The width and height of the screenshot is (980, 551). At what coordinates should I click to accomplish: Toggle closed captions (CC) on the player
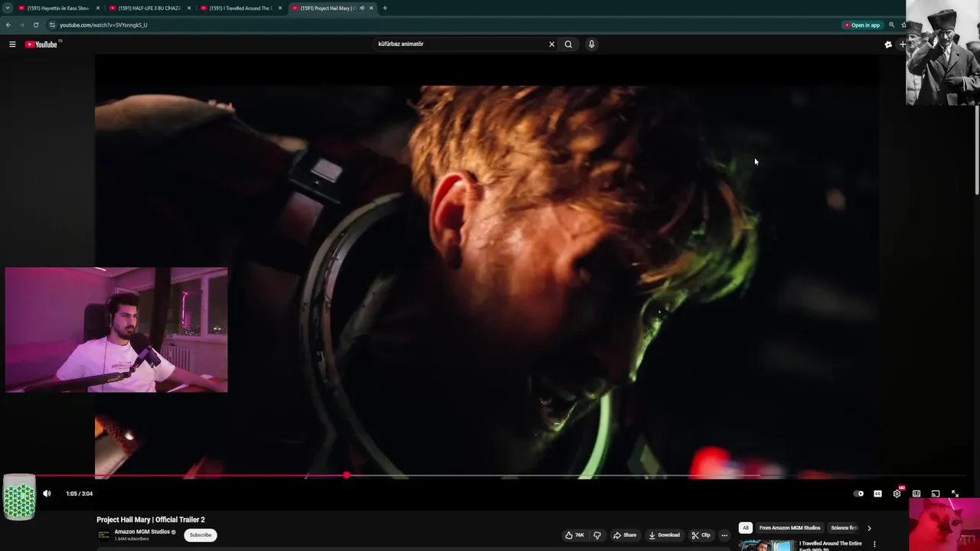click(x=877, y=494)
